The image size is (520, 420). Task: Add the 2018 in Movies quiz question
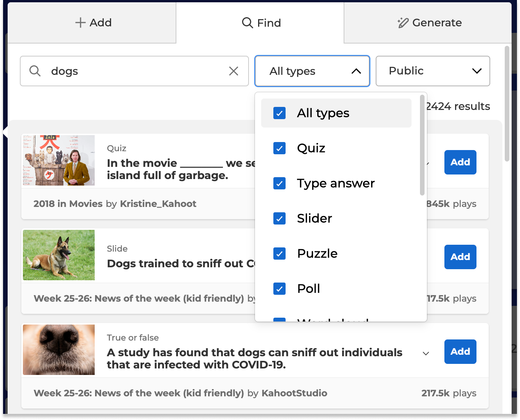(460, 162)
